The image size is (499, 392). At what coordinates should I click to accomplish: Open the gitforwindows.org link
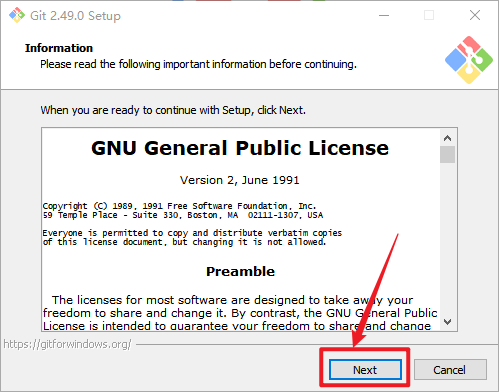point(67,344)
